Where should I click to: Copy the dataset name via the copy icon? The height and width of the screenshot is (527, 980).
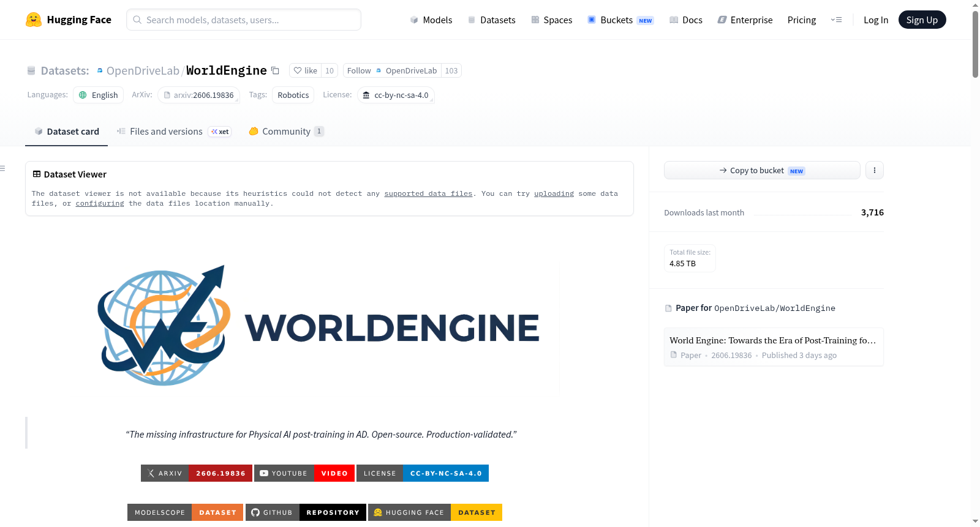[276, 70]
